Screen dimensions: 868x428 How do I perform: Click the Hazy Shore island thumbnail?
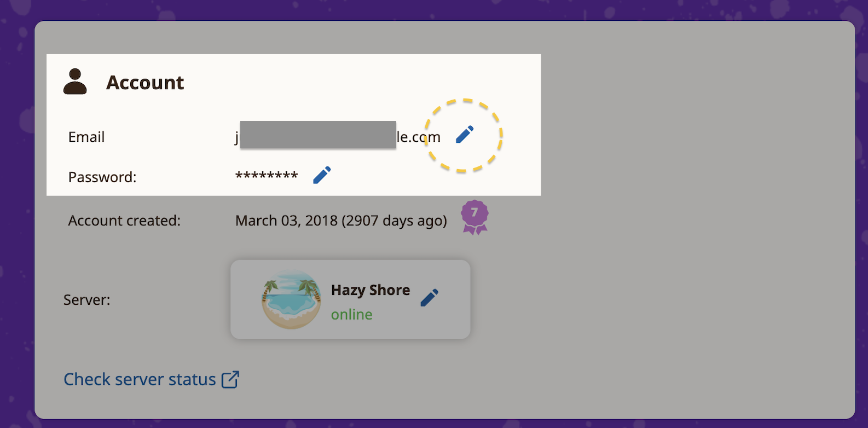click(291, 299)
